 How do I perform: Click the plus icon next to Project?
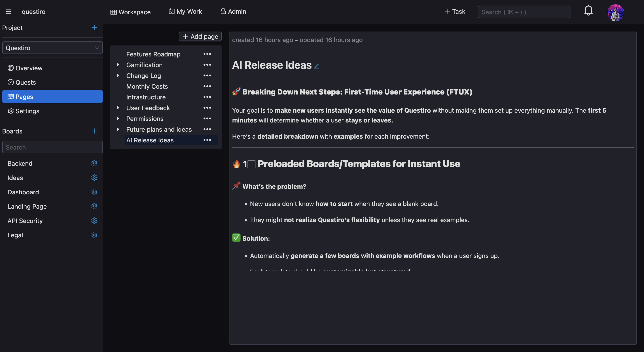(94, 28)
